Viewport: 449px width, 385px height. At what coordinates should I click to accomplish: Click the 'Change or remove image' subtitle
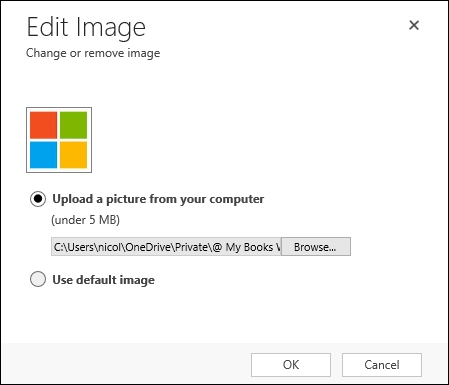pyautogui.click(x=93, y=53)
